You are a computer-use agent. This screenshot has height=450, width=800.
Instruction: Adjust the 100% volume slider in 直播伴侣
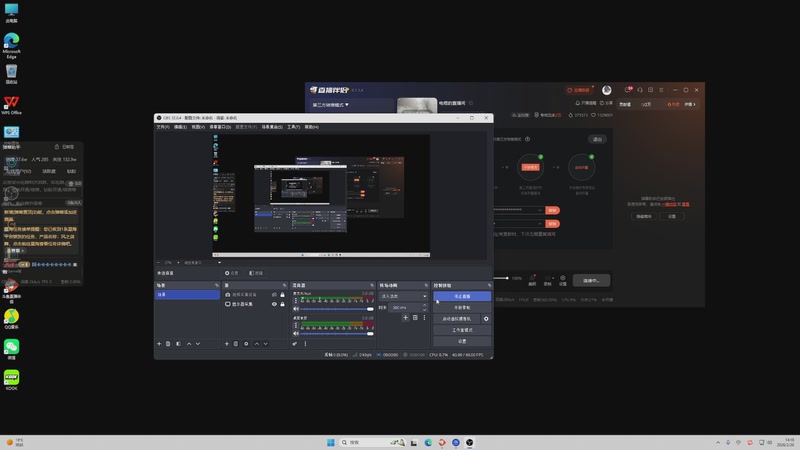pyautogui.click(x=501, y=278)
